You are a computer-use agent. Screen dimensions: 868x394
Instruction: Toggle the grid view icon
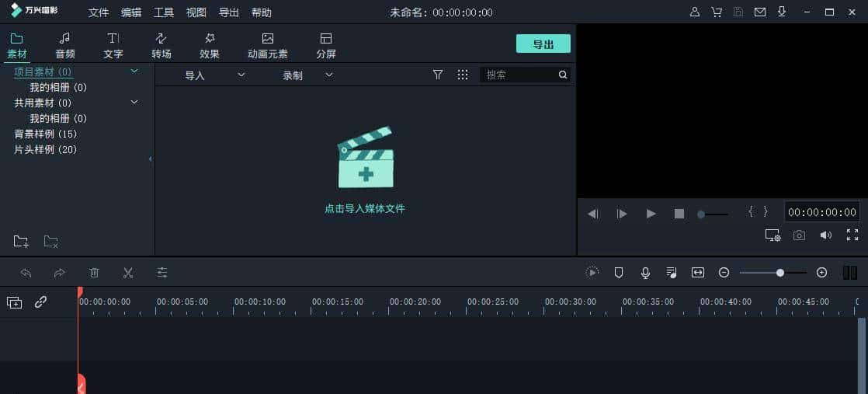(x=463, y=75)
